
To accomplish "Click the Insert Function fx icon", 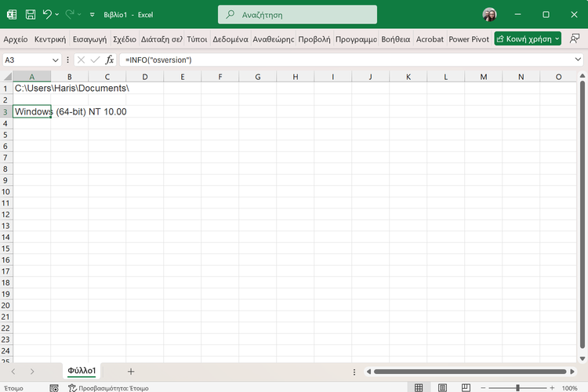I will pos(110,60).
